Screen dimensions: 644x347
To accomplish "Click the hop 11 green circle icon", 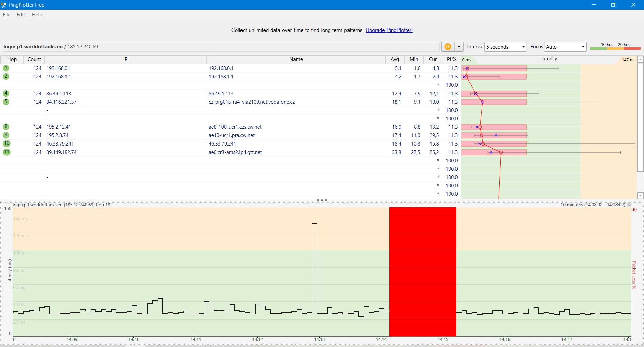I will pos(7,152).
